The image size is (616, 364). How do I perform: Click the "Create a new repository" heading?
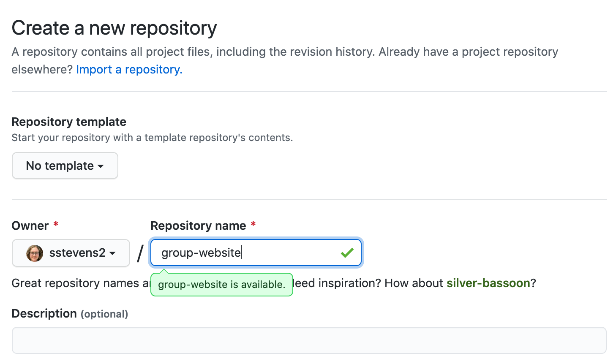[x=114, y=27]
